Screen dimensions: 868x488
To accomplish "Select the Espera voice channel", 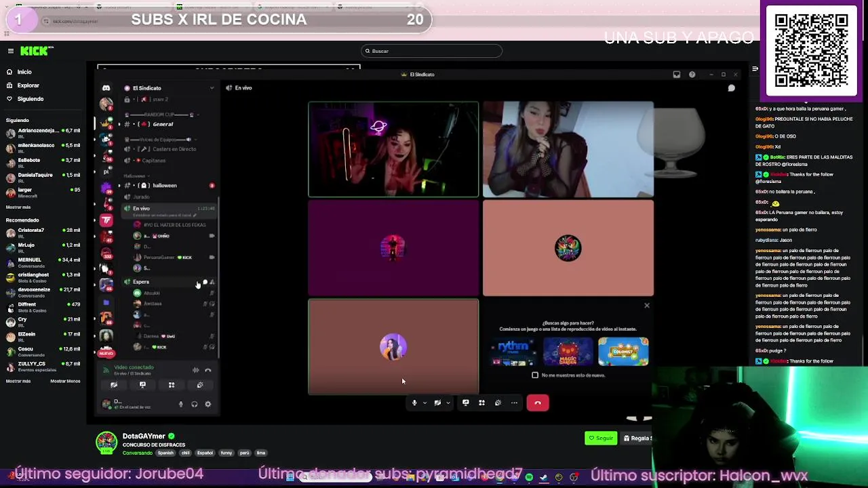I will (x=170, y=282).
